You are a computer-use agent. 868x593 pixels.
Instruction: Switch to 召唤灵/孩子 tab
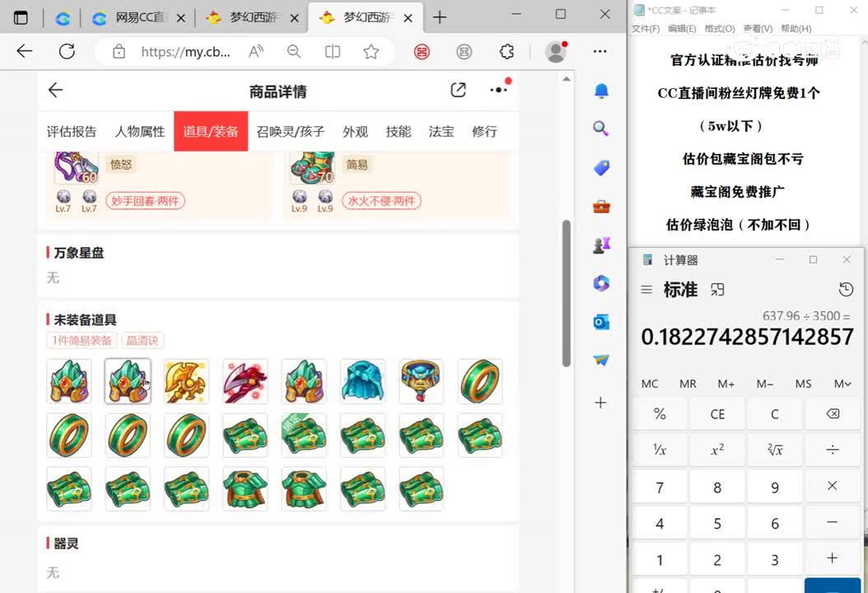click(291, 132)
